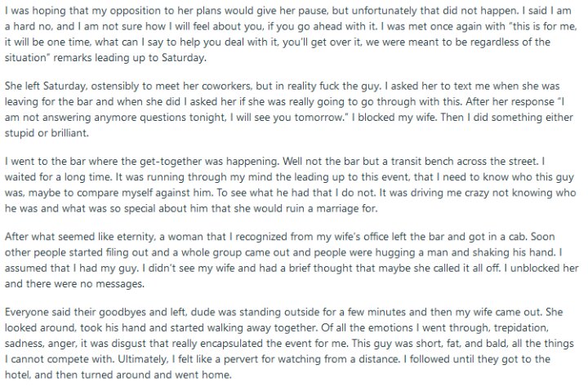Click the phrase "stupid or brilliant"
Screen dimensions: 588x387
[46, 133]
